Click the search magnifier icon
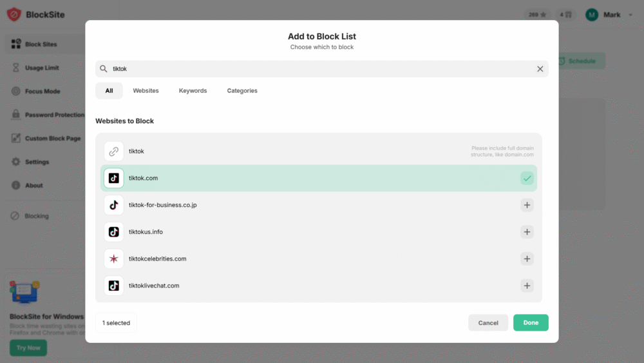The height and width of the screenshot is (363, 644). pos(104,68)
